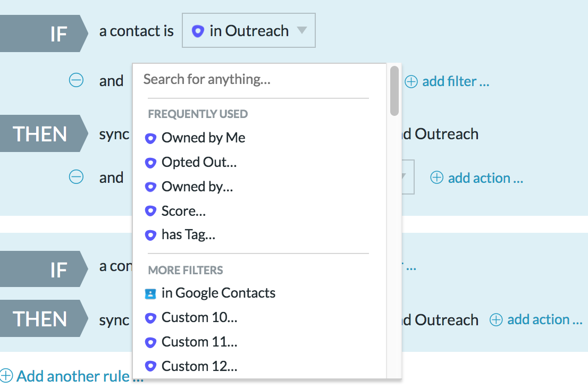The image size is (588, 388).
Task: Click the dropdown arrow next to 'in Outreach'
Action: (302, 30)
